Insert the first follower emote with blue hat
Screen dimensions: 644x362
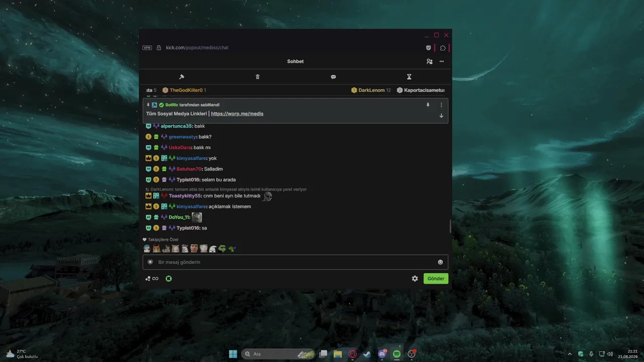pyautogui.click(x=147, y=248)
